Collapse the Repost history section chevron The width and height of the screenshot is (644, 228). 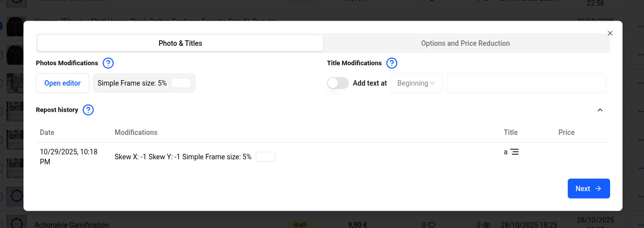pos(600,110)
